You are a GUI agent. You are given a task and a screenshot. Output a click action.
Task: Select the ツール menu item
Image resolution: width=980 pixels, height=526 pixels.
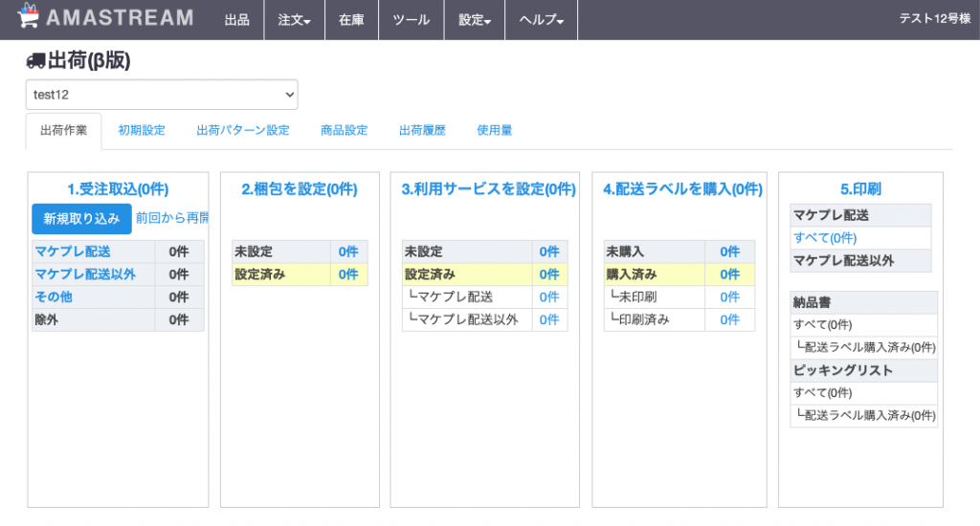pos(412,20)
